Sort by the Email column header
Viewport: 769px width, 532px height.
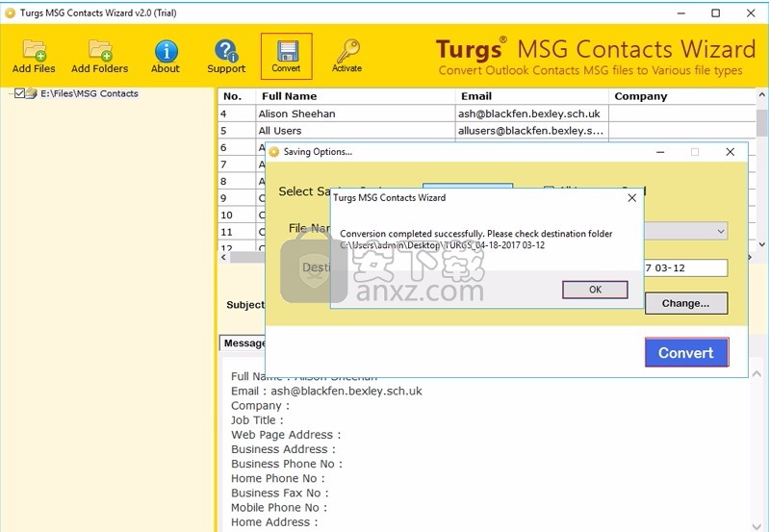pyautogui.click(x=532, y=96)
